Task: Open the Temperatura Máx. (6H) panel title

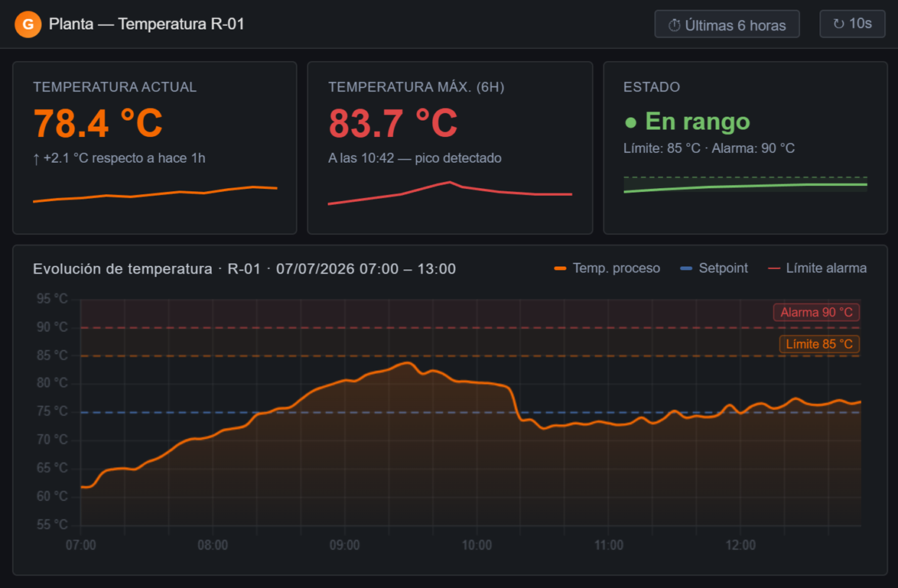Action: tap(416, 87)
